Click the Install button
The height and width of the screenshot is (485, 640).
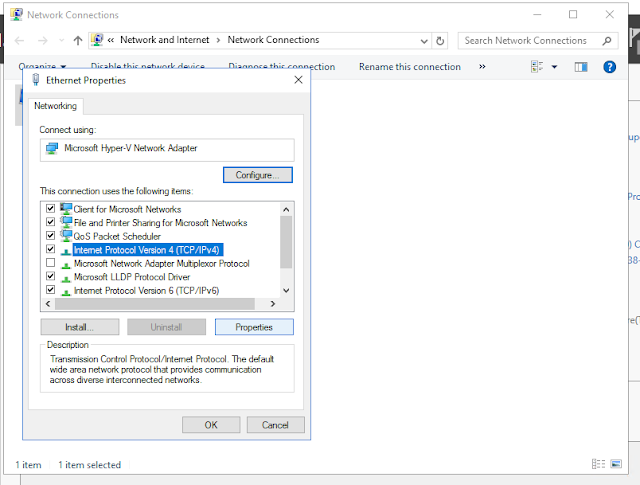[x=80, y=327]
